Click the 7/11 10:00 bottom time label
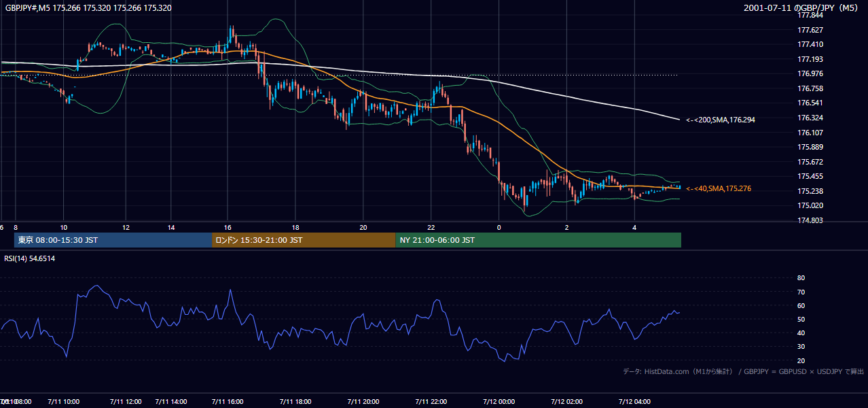Viewport: 868px width, 408px height. point(64,402)
